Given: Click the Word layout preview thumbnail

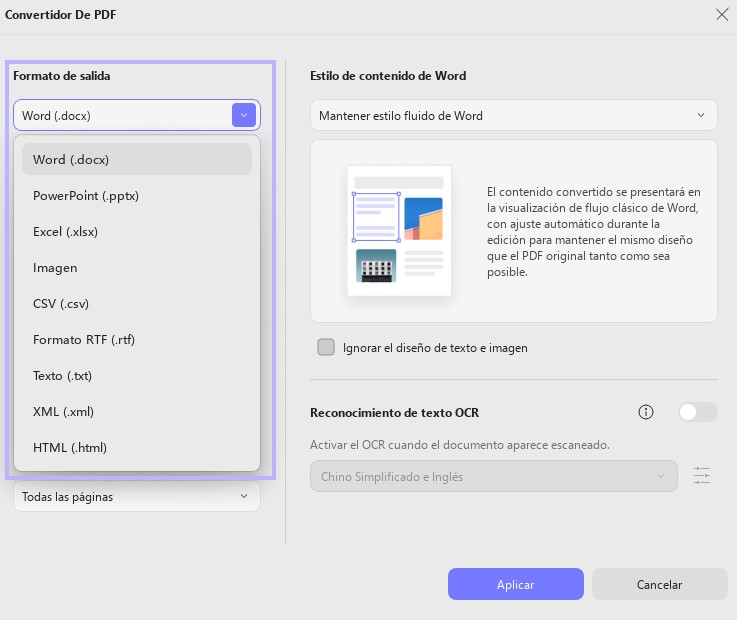Looking at the screenshot, I should coord(399,230).
